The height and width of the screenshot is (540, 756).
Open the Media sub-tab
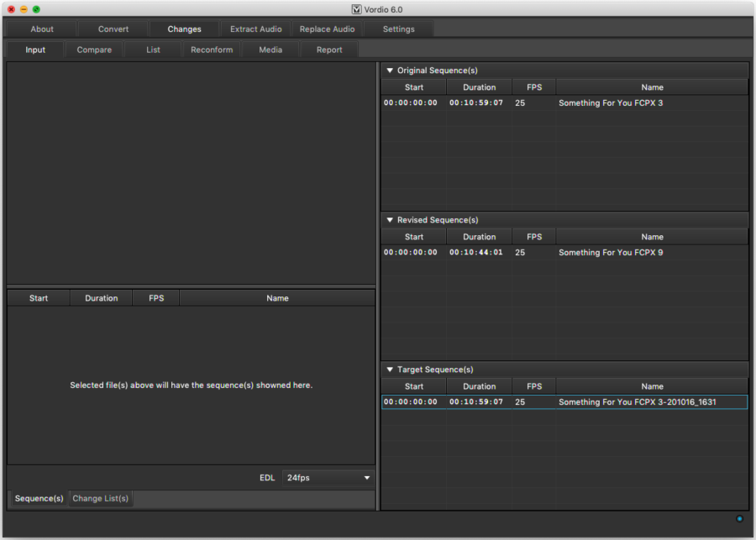coord(270,50)
